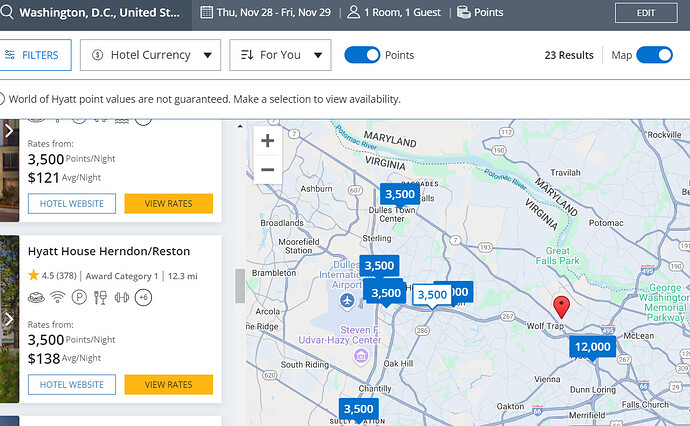Screen dimensions: 690x426
Task: Next photo arrow on top hotel card
Action: [8, 130]
